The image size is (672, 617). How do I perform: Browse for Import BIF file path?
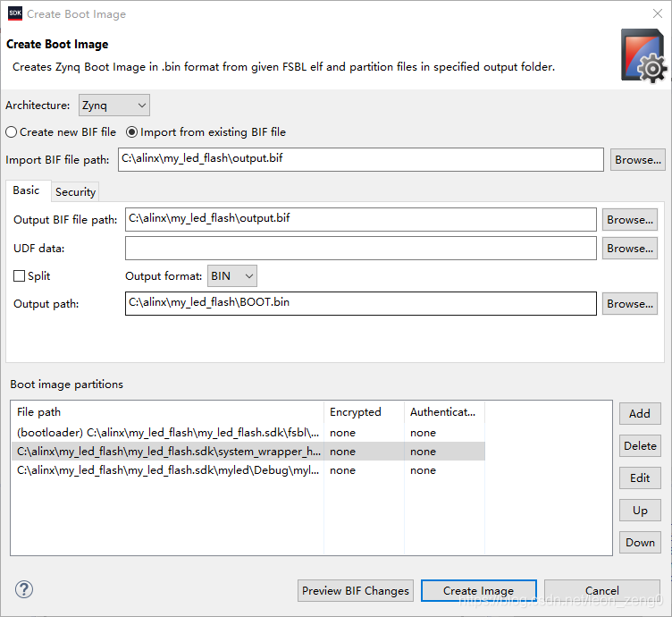[x=637, y=160]
